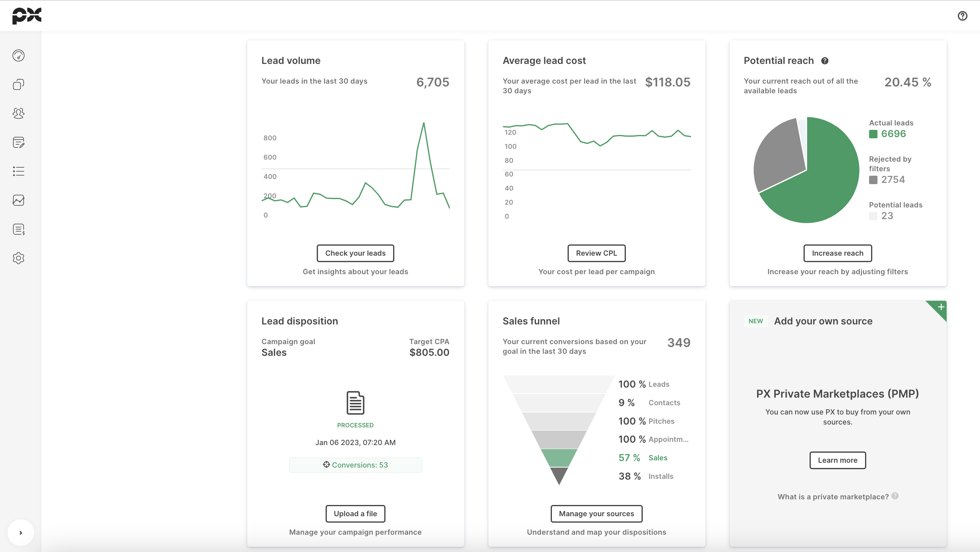
Task: Click the help question mark in header
Action: 962,16
